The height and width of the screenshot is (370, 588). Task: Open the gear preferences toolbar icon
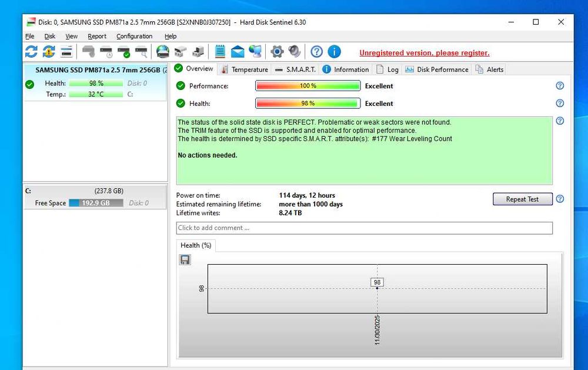[277, 51]
